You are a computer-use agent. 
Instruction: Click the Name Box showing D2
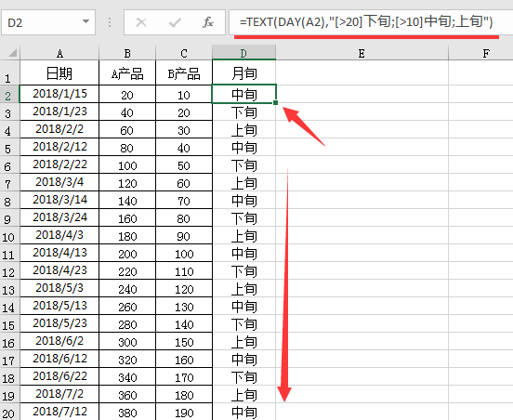(x=48, y=22)
